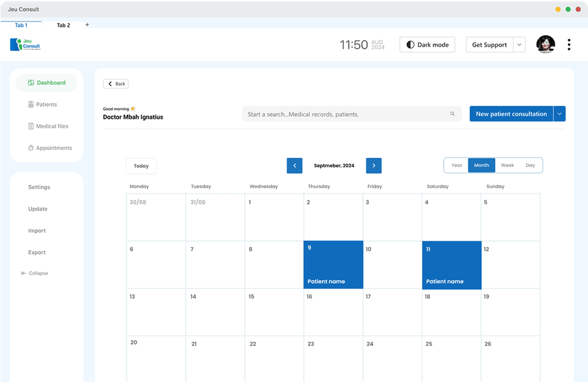The height and width of the screenshot is (382, 588).
Task: Focus the medical records search field
Action: tap(352, 114)
